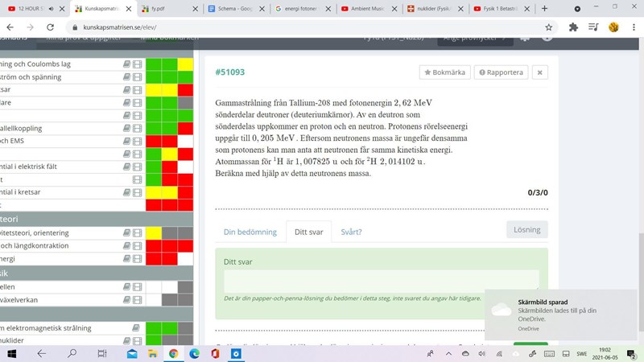Click the Rapportera button
The width and height of the screenshot is (644, 362).
click(501, 72)
